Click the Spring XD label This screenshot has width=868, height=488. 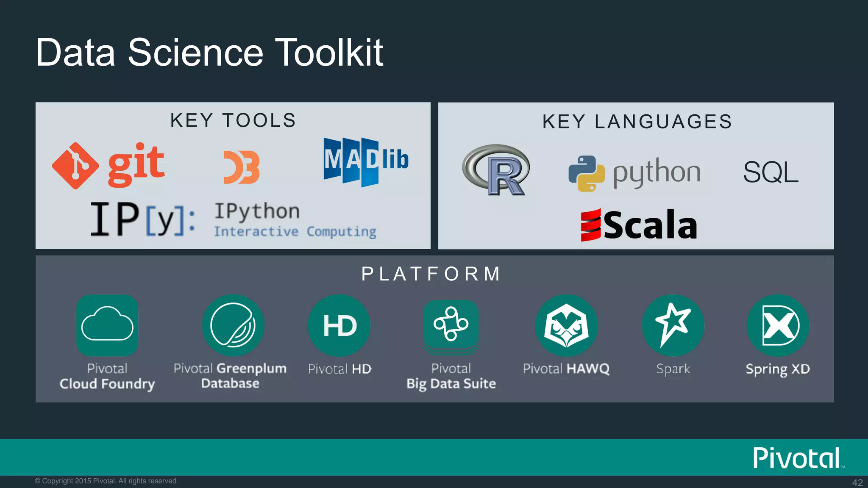pyautogui.click(x=778, y=369)
